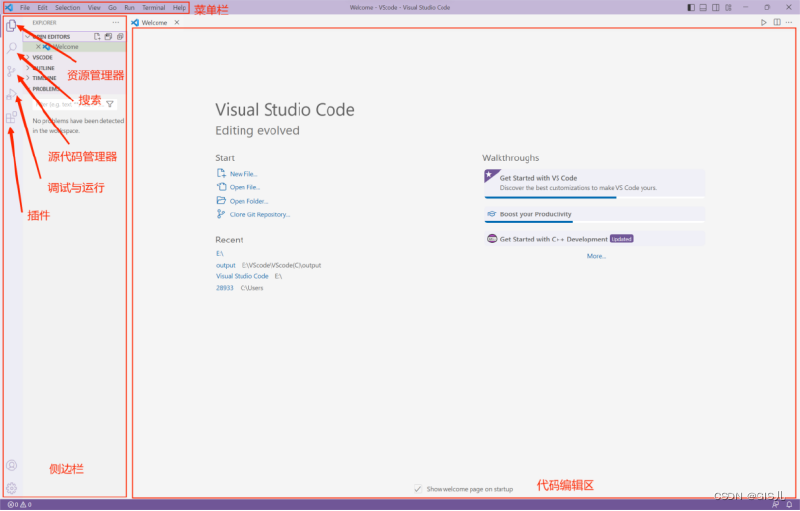The width and height of the screenshot is (800, 511).
Task: Open the Selection menu
Action: 67,8
